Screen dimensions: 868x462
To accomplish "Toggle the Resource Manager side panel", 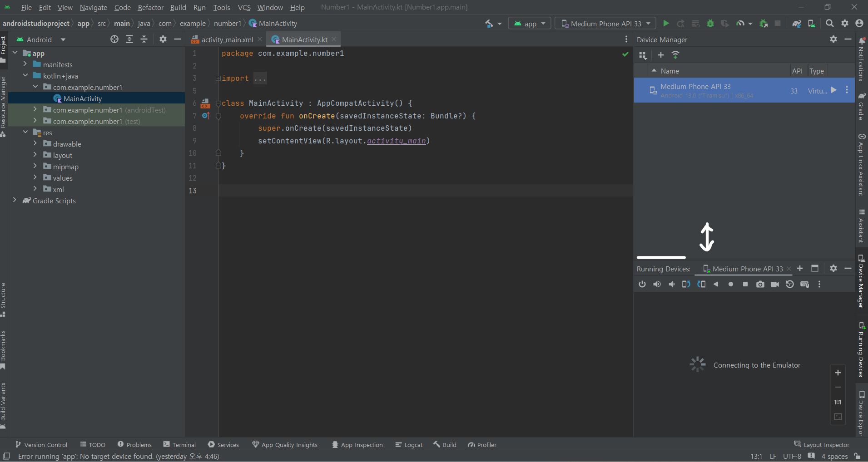I will [x=4, y=107].
